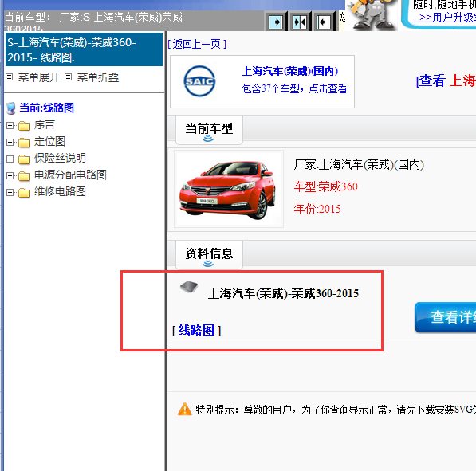Click the right-arrow panel layout button
This screenshot has width=476, height=471.
click(276, 22)
